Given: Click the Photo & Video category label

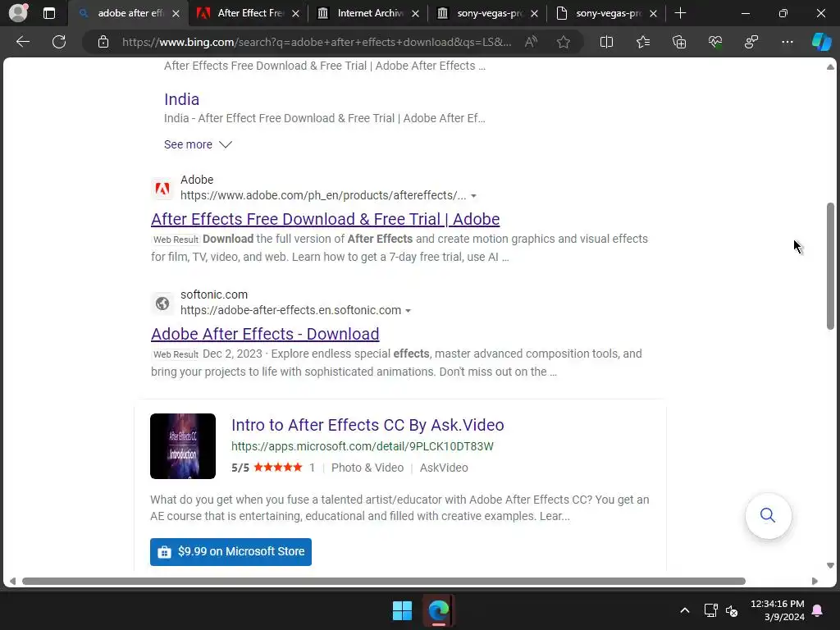Looking at the screenshot, I should pyautogui.click(x=367, y=468).
